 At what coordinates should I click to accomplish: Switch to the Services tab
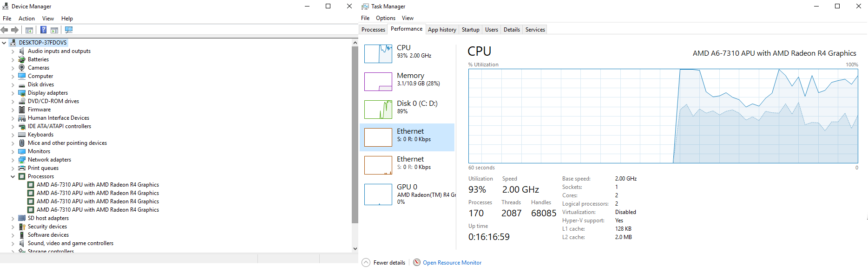(x=535, y=30)
